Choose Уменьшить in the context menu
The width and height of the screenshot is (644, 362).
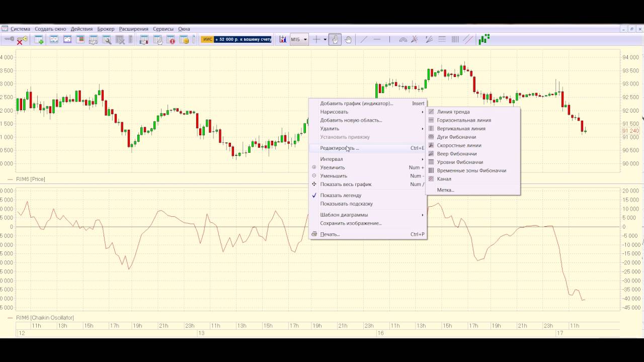(x=368, y=176)
